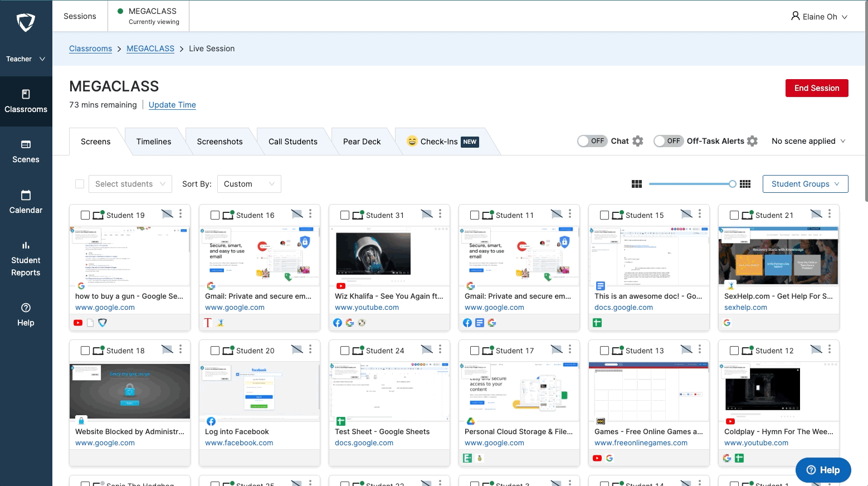Open sexhelp.com link on Student 21
This screenshot has width=868, height=486.
(745, 307)
